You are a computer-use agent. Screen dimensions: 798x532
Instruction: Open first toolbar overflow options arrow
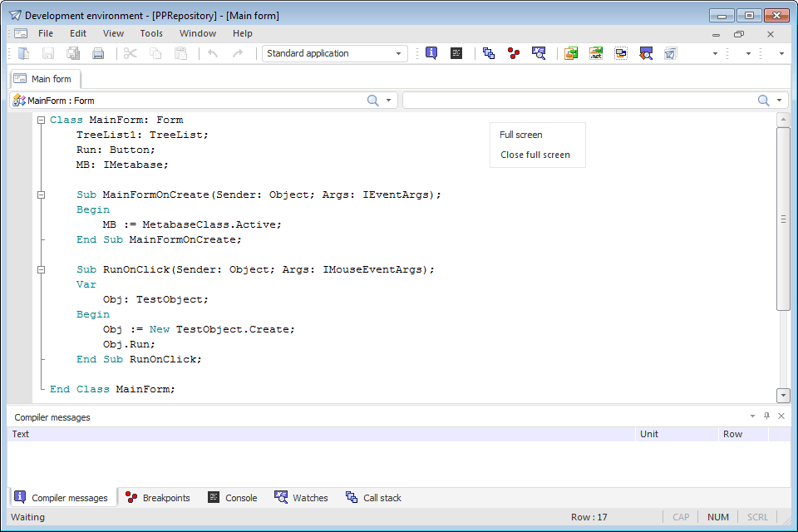(x=715, y=53)
